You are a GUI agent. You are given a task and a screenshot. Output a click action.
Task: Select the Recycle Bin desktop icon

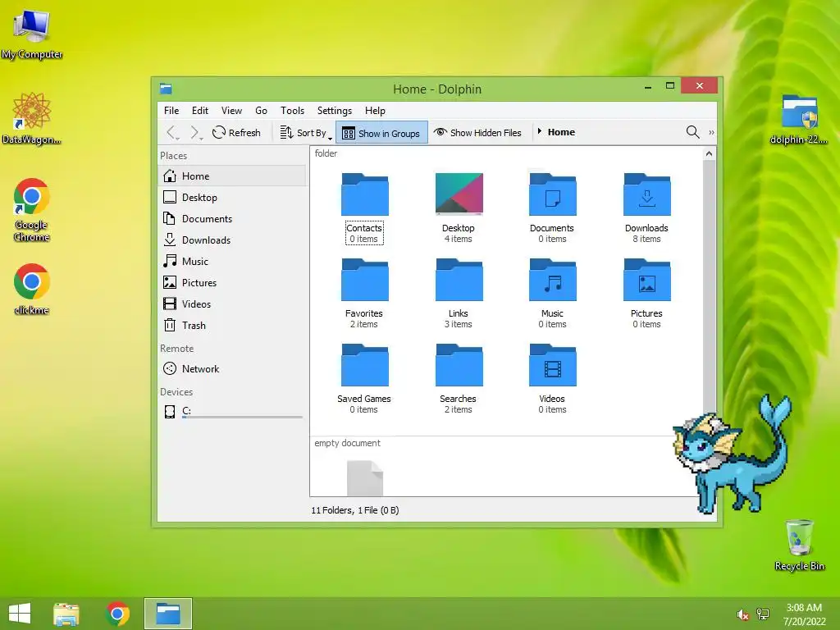pos(799,545)
